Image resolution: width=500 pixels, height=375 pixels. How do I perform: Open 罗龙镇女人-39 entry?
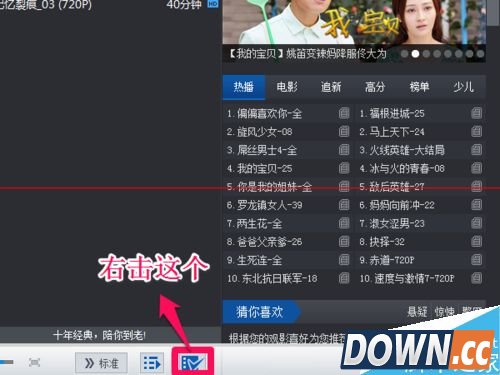264,205
